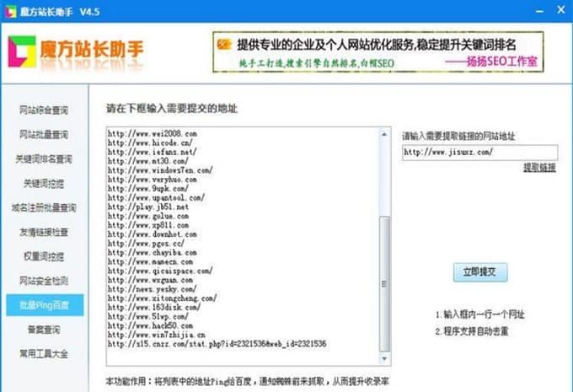Click the line http://www.51wp.com/
Viewport: 573px width, 392px height.
click(x=148, y=317)
